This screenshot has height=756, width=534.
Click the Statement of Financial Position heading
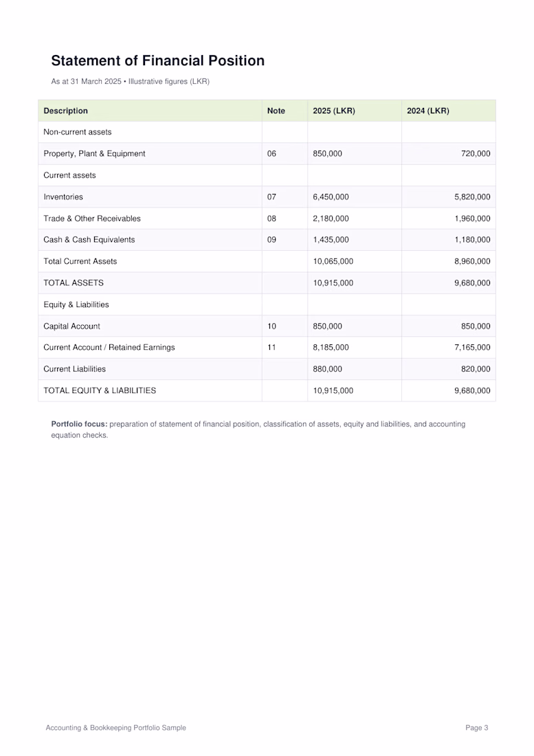tap(157, 60)
